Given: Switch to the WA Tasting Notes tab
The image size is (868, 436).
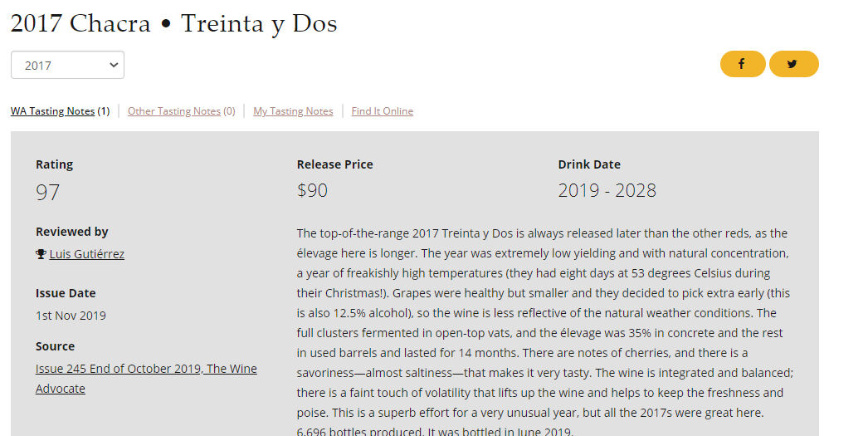Looking at the screenshot, I should click(x=53, y=111).
